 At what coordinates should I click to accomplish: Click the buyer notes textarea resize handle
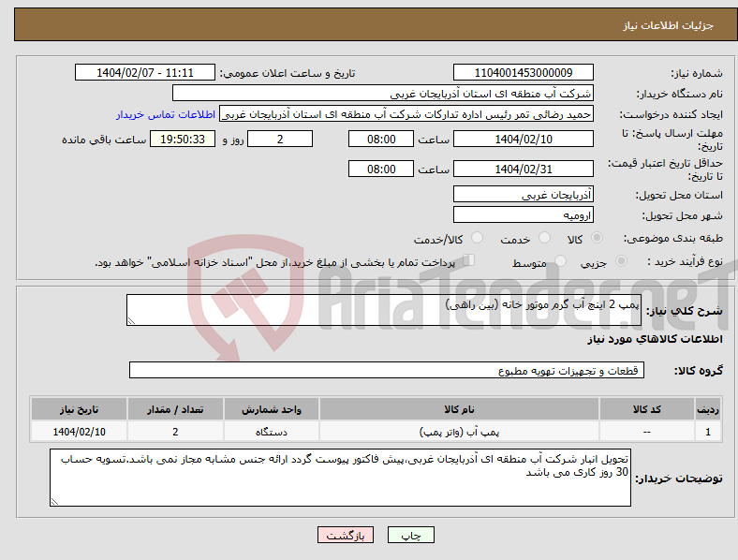click(54, 502)
